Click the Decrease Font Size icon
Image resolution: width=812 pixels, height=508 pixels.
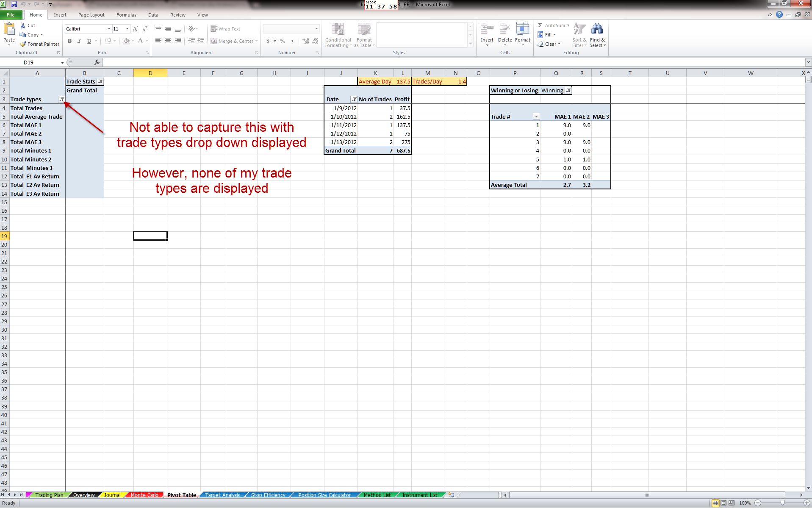(144, 29)
